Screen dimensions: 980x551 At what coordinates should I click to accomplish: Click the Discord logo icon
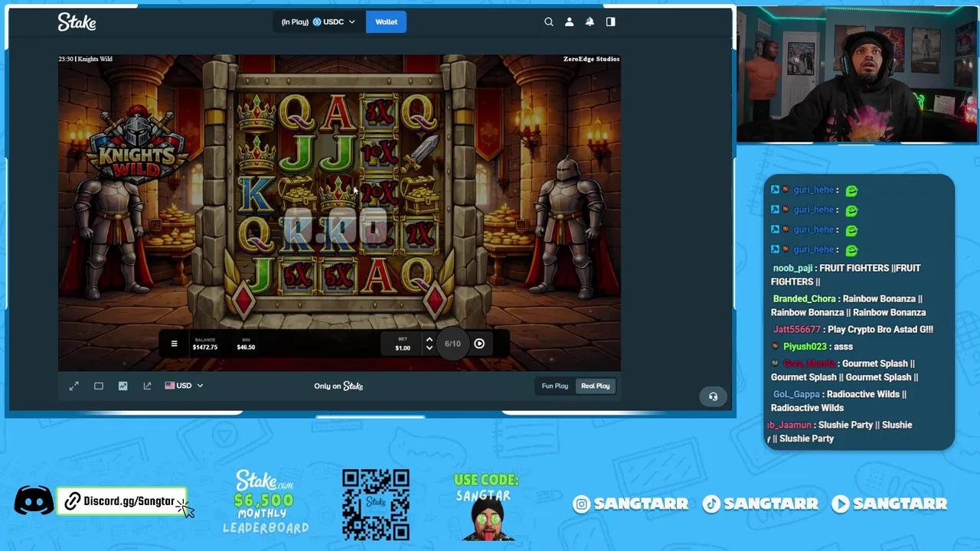[x=34, y=501]
